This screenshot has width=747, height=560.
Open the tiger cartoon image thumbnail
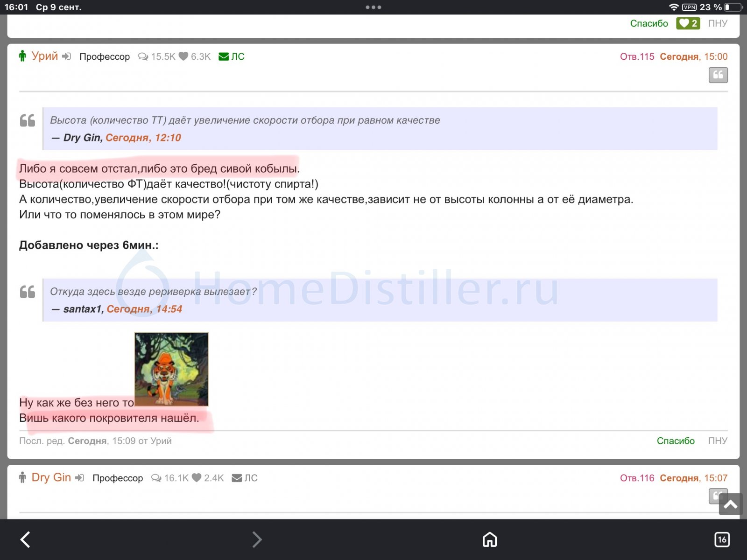tap(171, 369)
